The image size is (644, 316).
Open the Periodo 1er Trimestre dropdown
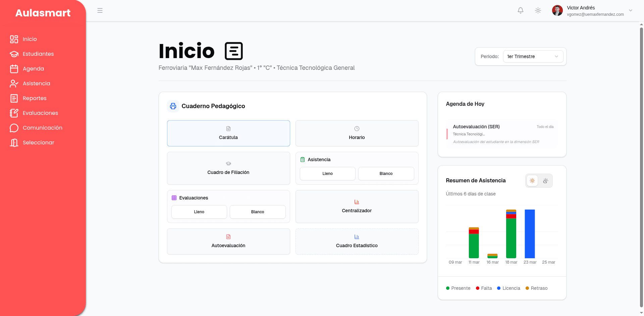(x=533, y=56)
